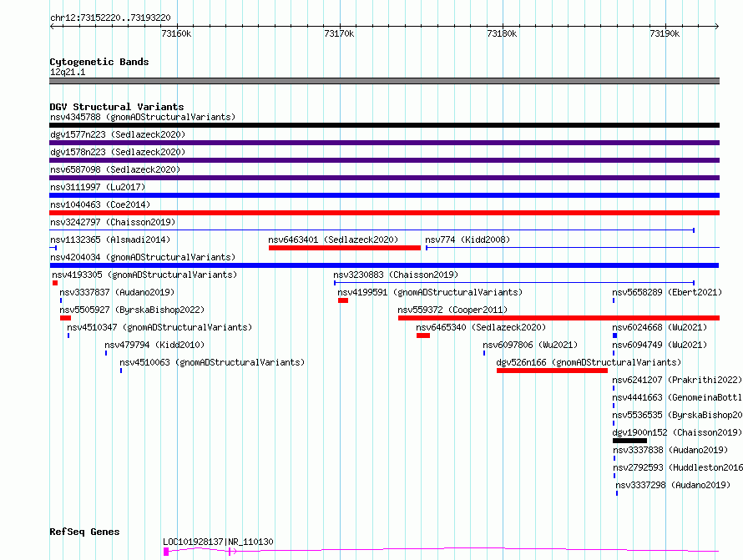743x560 pixels.
Task: Click the nsv6463401 red variant bar
Action: 345,248
